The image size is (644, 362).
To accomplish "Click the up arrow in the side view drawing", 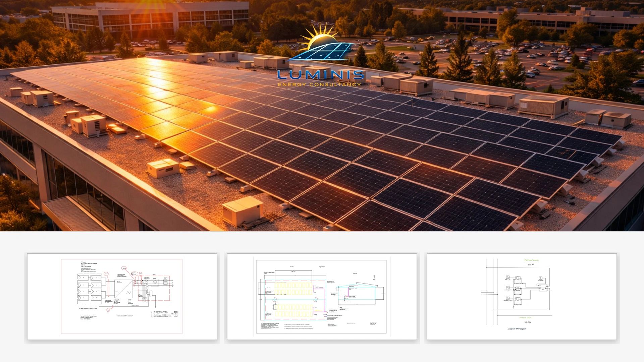I will point(374,277).
